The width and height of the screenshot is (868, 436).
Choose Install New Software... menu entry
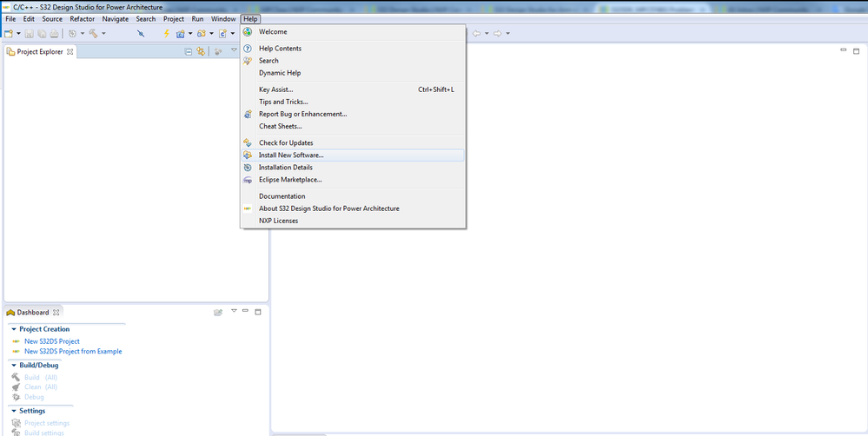pyautogui.click(x=353, y=155)
